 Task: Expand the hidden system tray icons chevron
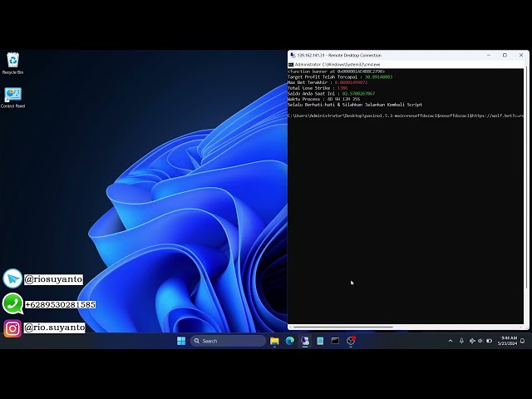[451, 341]
